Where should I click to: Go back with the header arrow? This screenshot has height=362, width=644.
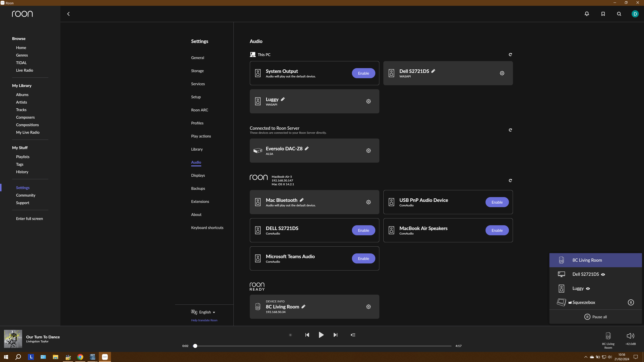pyautogui.click(x=68, y=14)
